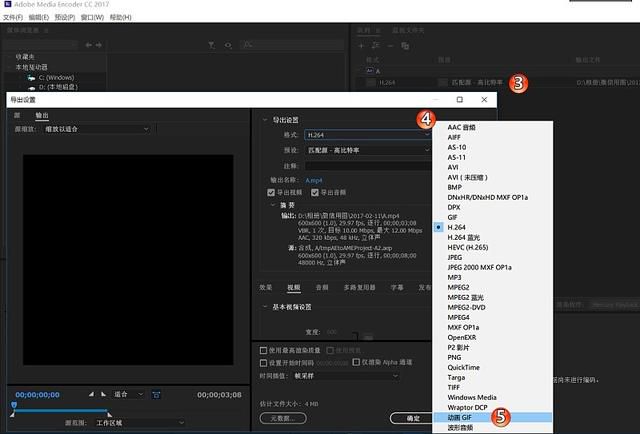Click the set in point icon
Image resolution: width=640 pixels, height=434 pixels.
click(91, 394)
